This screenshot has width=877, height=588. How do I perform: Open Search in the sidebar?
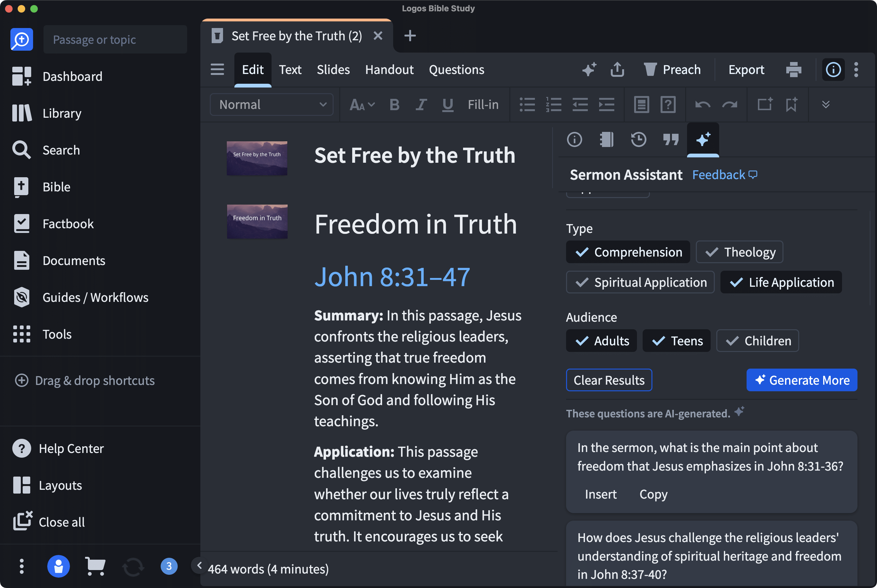pos(46,150)
